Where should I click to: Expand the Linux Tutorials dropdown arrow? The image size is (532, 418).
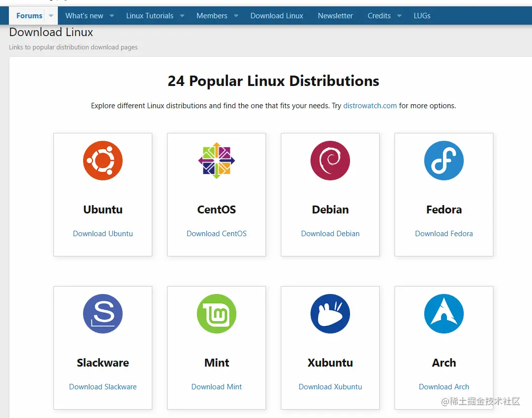point(182,16)
